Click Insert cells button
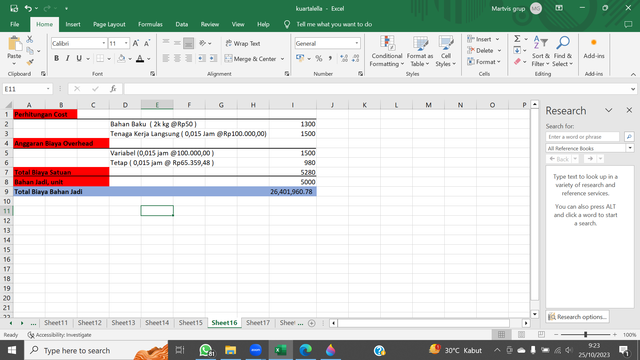This screenshot has width=640, height=360. [483, 39]
